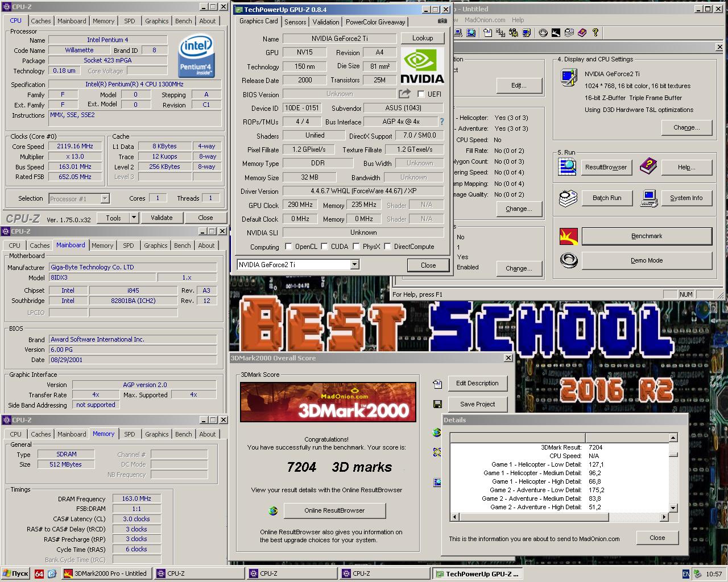The height and width of the screenshot is (582, 728).
Task: Click the Пуск Start button
Action: pos(16,573)
